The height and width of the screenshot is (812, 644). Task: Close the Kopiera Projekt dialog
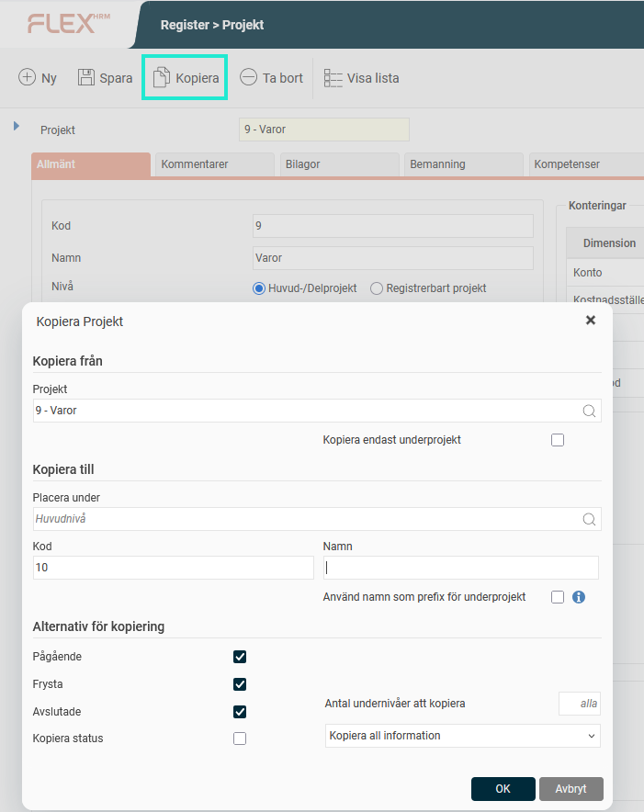pos(591,321)
